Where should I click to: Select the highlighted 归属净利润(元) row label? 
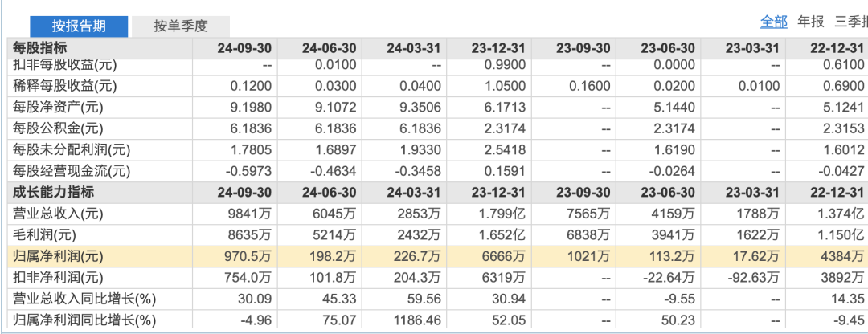coord(58,257)
